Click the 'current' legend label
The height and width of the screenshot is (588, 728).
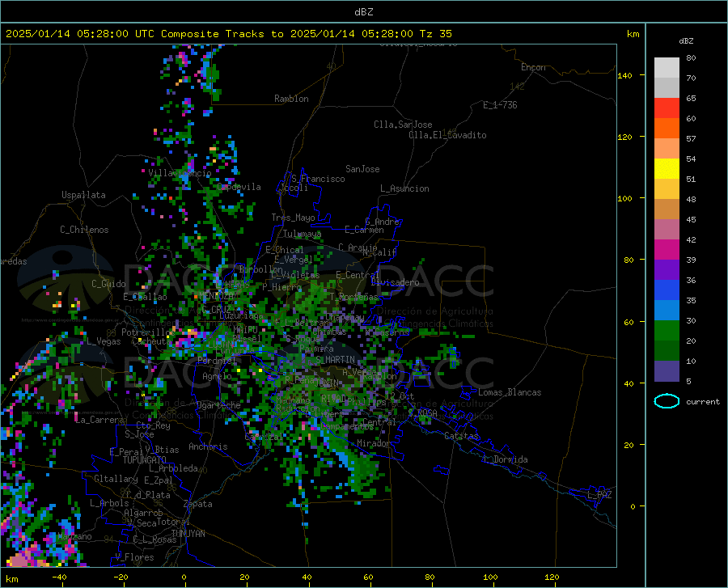coord(703,401)
